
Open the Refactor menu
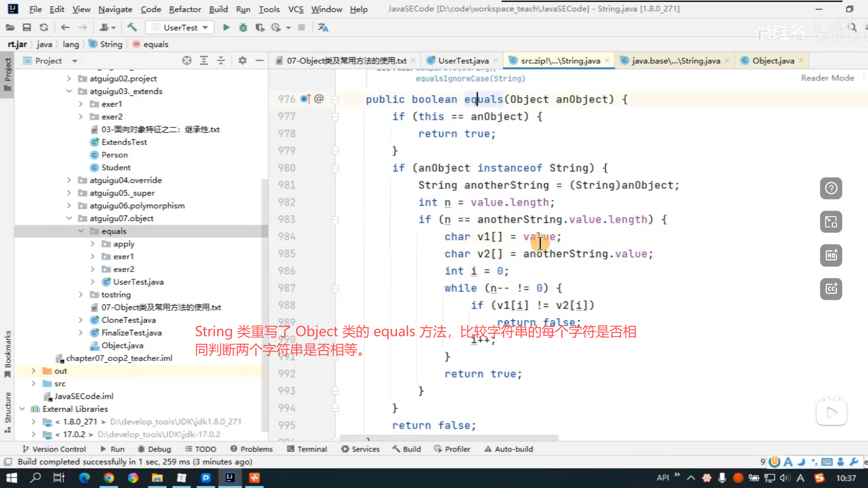[184, 9]
